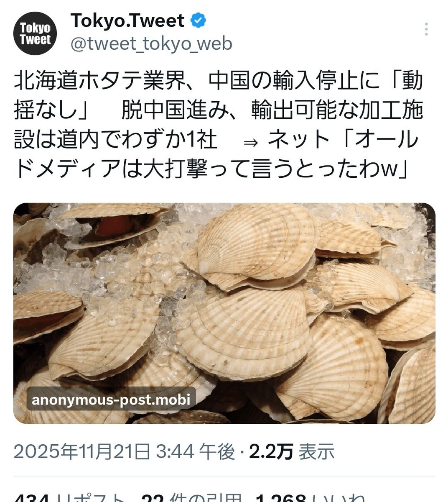Open the Tokyo.Tweet display name profile
448x502 pixels.
tap(127, 20)
